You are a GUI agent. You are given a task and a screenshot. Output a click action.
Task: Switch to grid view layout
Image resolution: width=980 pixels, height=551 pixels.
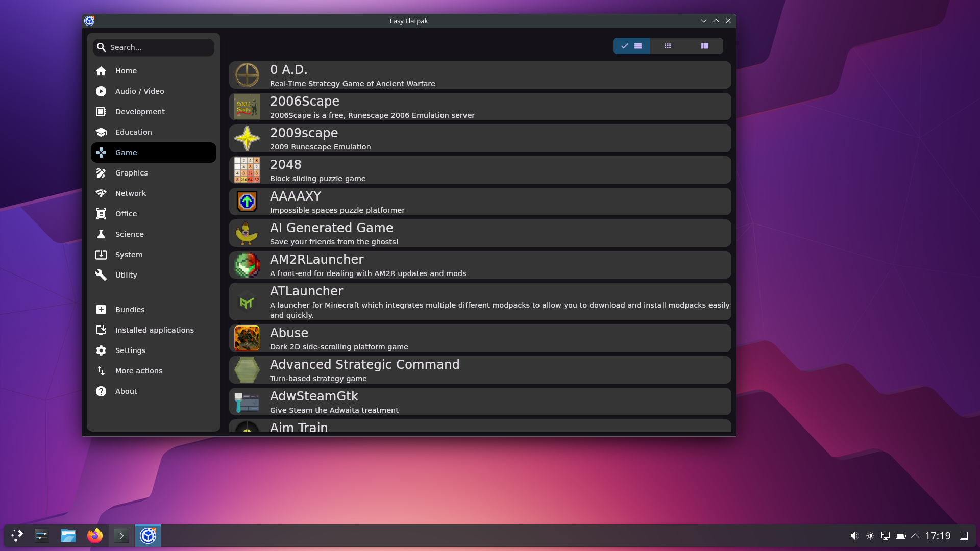668,46
